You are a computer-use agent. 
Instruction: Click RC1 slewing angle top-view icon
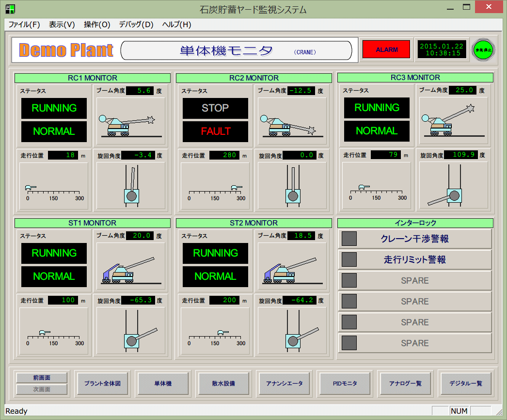pyautogui.click(x=131, y=186)
